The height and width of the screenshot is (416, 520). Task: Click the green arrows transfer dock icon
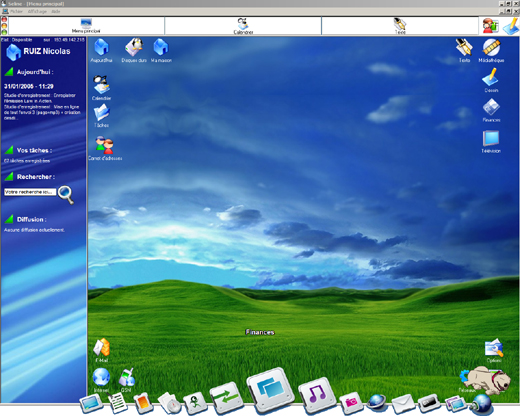click(x=226, y=397)
